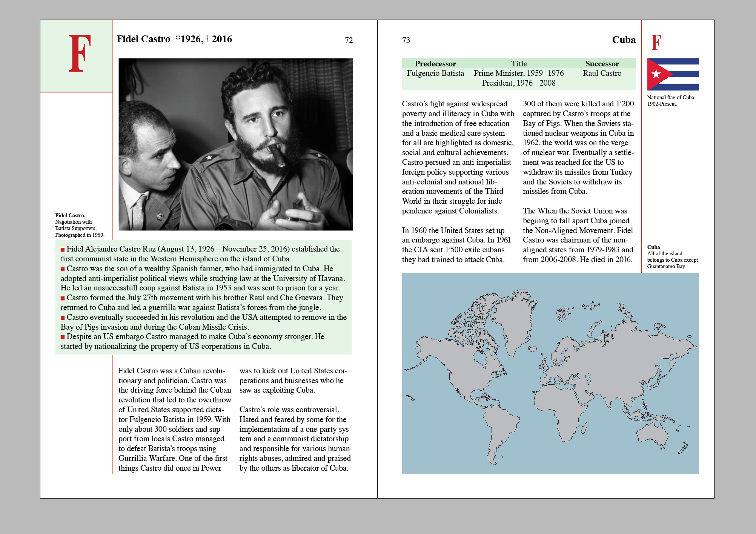
Task: Click page number 73
Action: (406, 40)
